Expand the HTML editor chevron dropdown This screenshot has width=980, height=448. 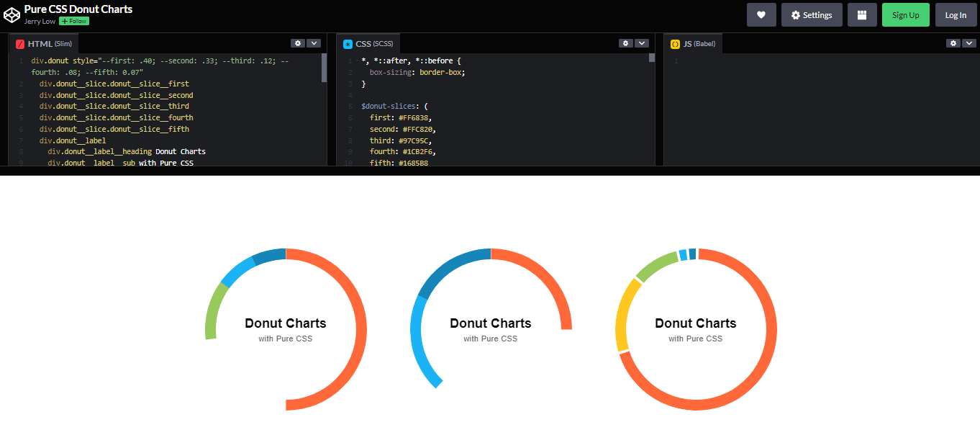coord(314,43)
